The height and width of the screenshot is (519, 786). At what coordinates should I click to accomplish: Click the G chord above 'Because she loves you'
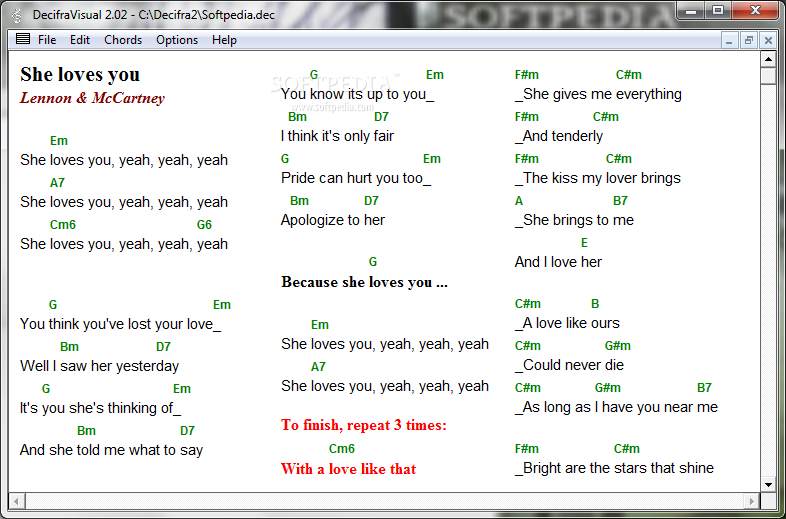coord(372,262)
